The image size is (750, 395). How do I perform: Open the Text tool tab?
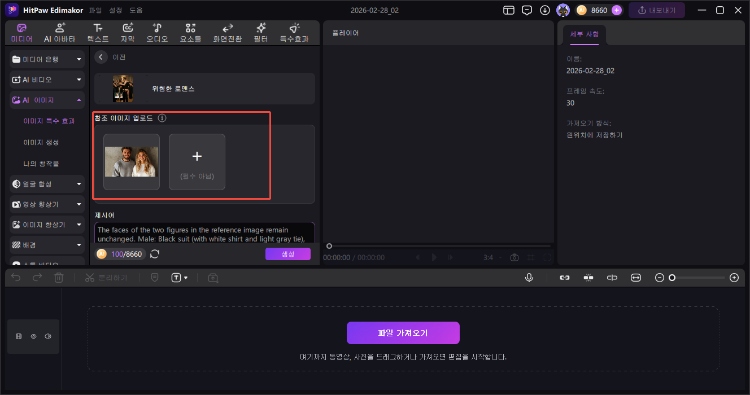[x=98, y=33]
